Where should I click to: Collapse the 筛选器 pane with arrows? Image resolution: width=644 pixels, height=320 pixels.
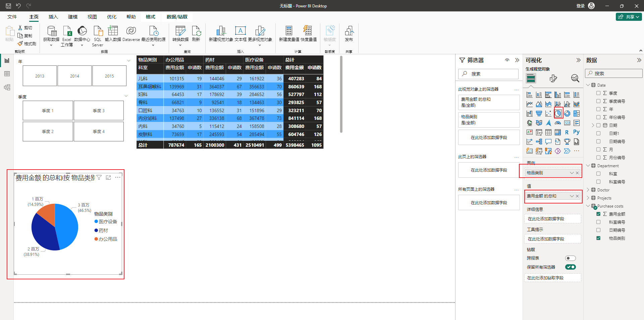click(517, 60)
